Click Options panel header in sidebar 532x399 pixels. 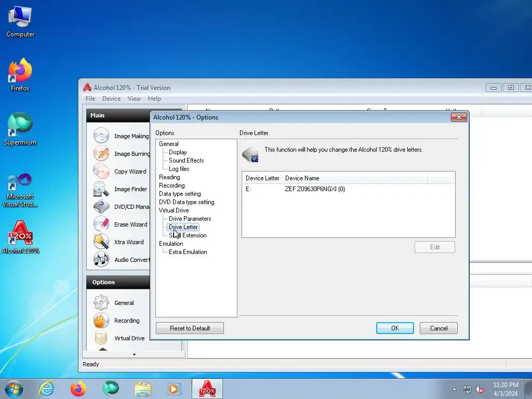click(x=118, y=282)
